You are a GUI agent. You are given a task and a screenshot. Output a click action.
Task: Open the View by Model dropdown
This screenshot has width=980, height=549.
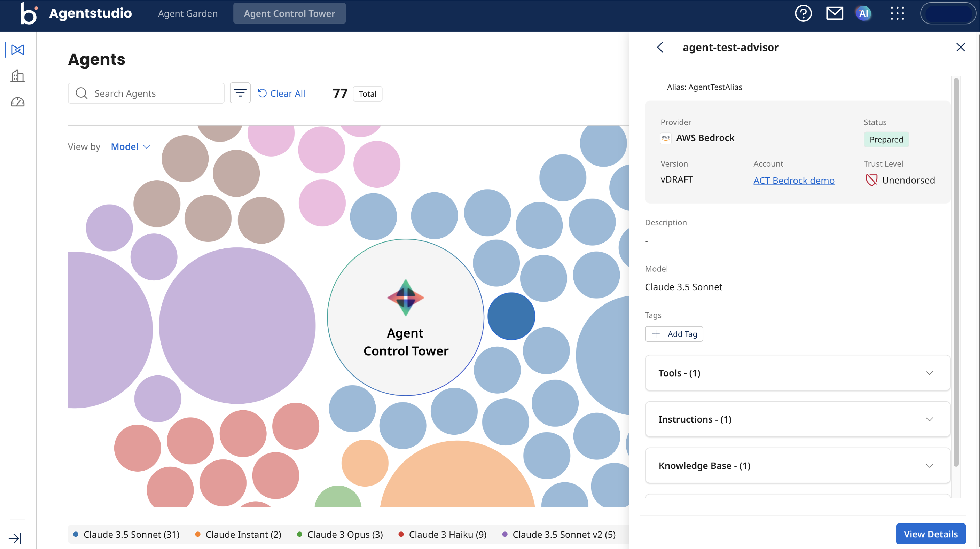[x=130, y=147]
